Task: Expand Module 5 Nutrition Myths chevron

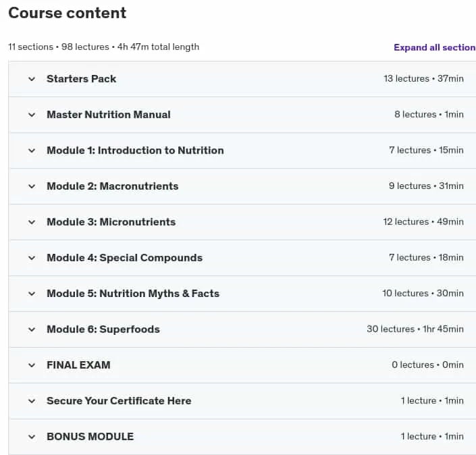Action: click(x=32, y=294)
